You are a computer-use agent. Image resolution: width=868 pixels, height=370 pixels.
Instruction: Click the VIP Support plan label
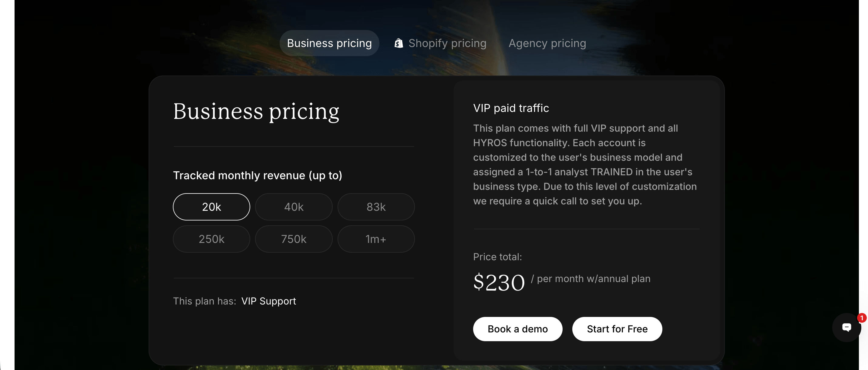click(x=268, y=301)
